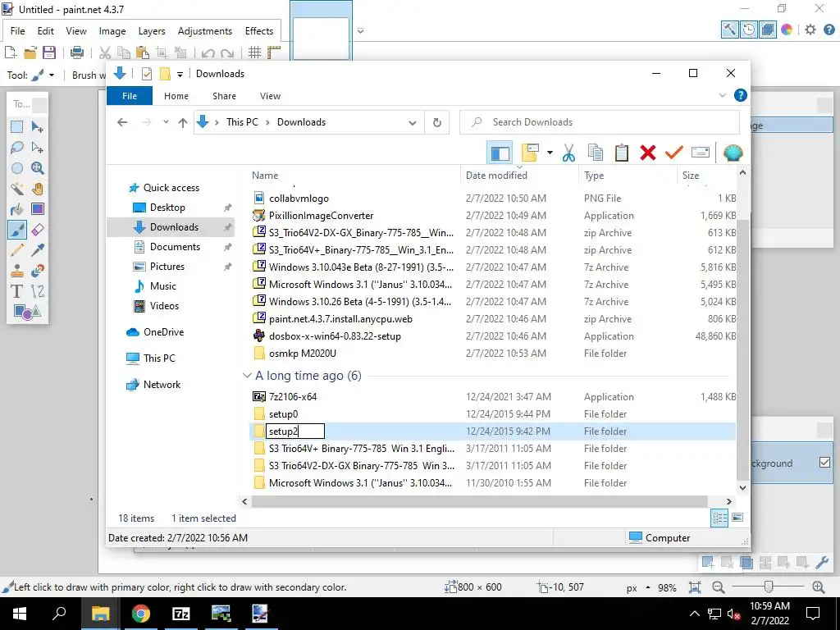Image resolution: width=840 pixels, height=630 pixels.
Task: Click the shell icon in Explorer toolbar
Action: coord(733,153)
